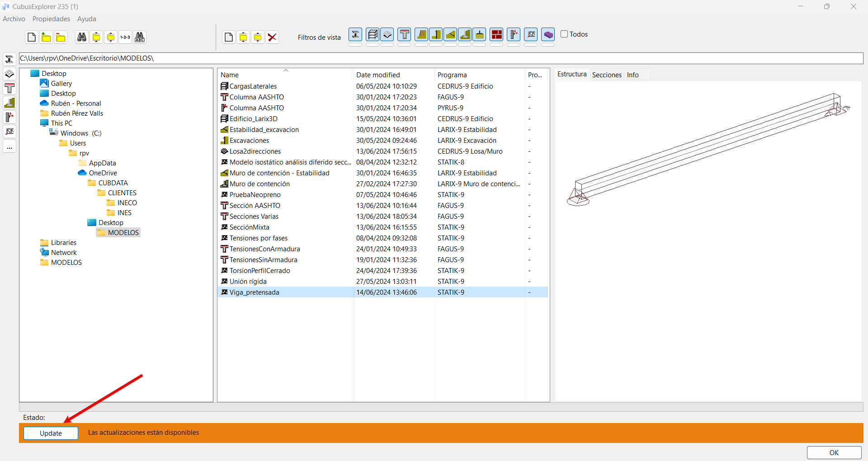The width and height of the screenshot is (868, 461).
Task: Click the three-dots button in left sidebar
Action: pyautogui.click(x=9, y=147)
